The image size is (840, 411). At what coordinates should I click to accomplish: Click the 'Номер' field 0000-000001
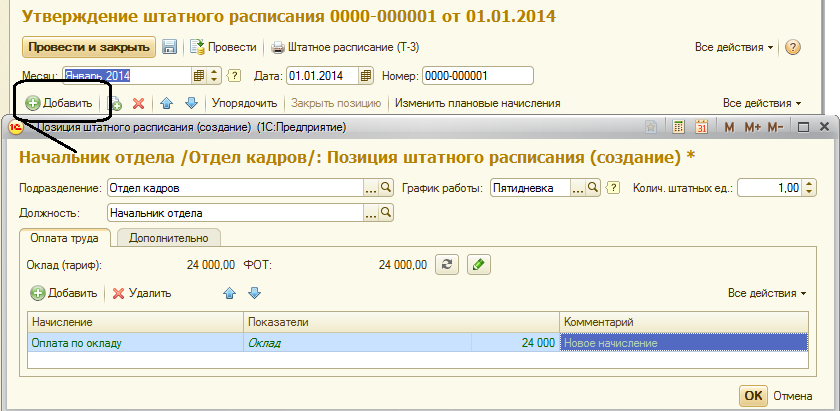tap(478, 76)
